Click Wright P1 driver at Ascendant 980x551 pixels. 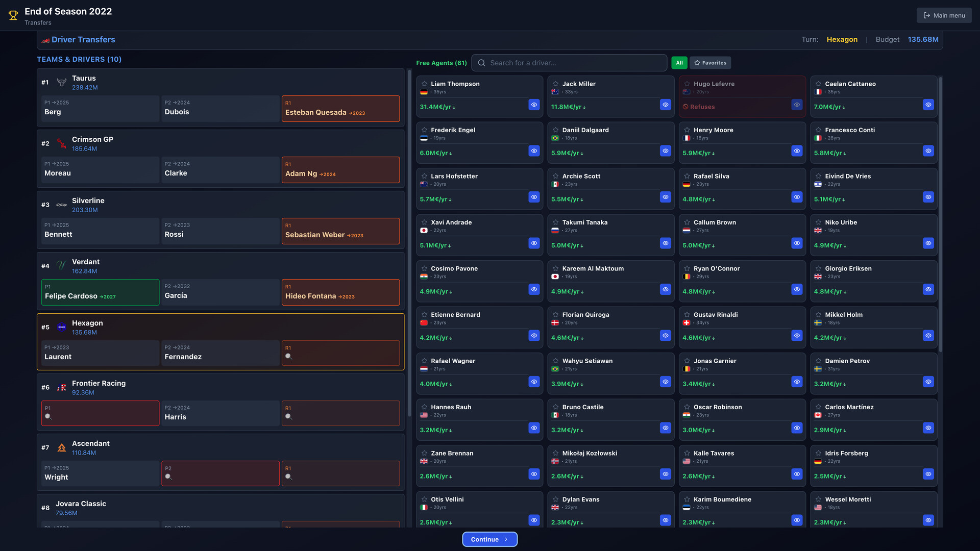tap(100, 473)
